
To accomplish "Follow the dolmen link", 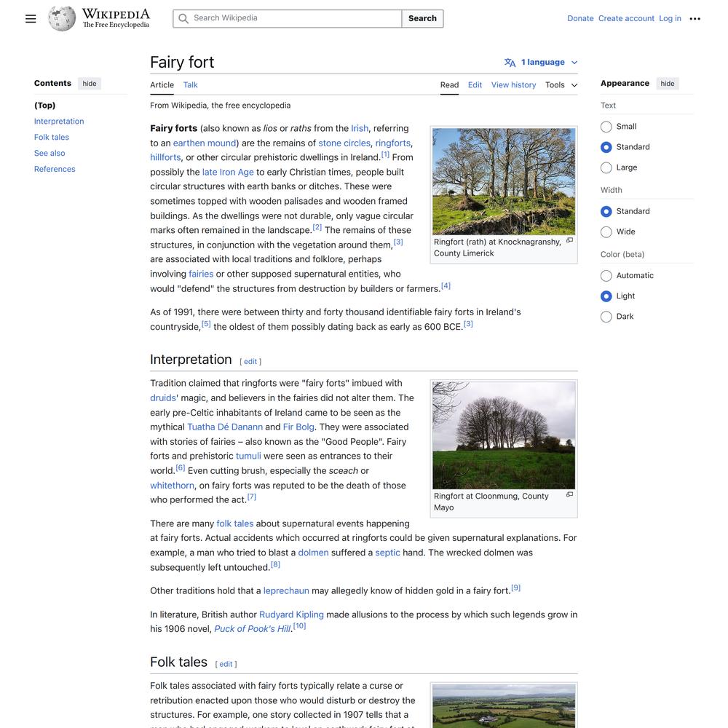I will [313, 553].
